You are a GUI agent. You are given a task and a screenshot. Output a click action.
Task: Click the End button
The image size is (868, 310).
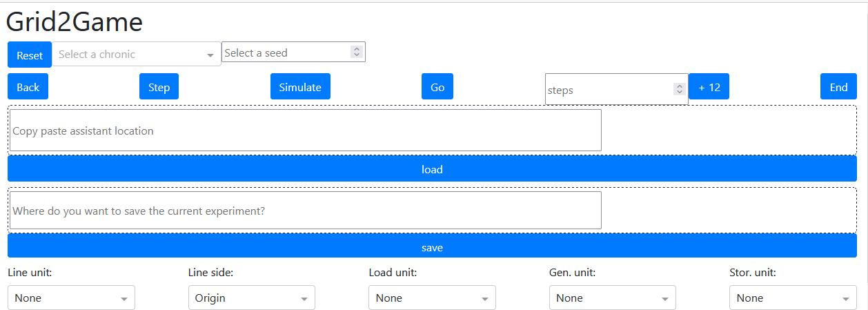pyautogui.click(x=838, y=87)
